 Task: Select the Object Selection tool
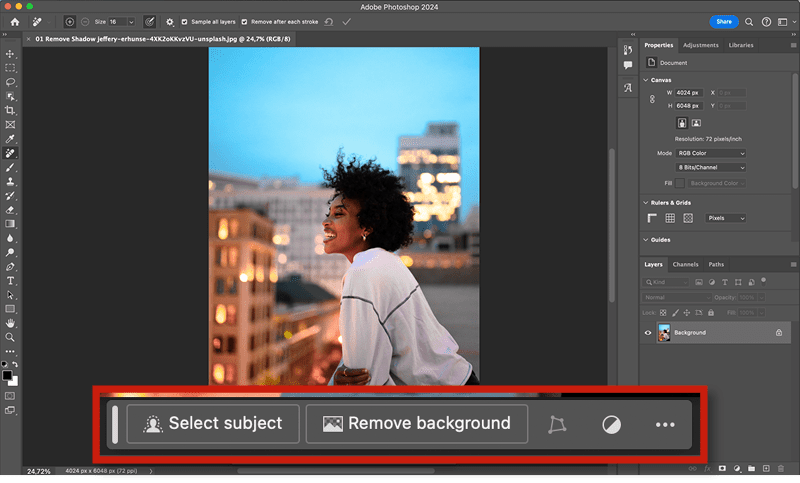click(x=10, y=96)
